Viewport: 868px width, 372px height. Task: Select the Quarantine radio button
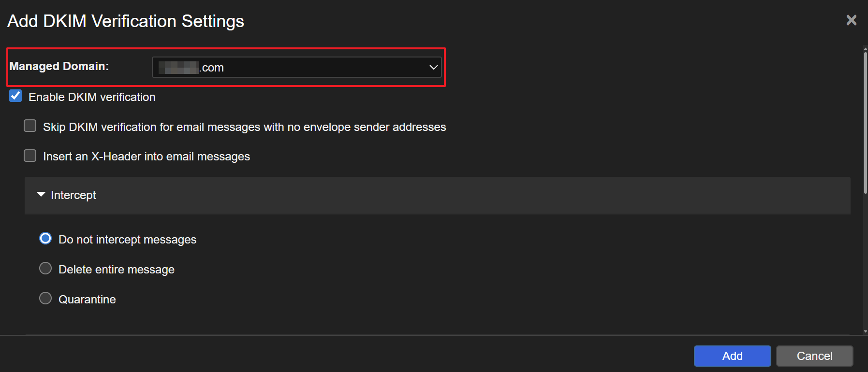(45, 299)
